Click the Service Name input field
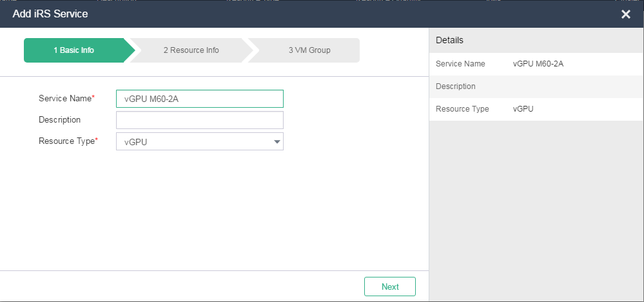This screenshot has width=644, height=302. 200,99
